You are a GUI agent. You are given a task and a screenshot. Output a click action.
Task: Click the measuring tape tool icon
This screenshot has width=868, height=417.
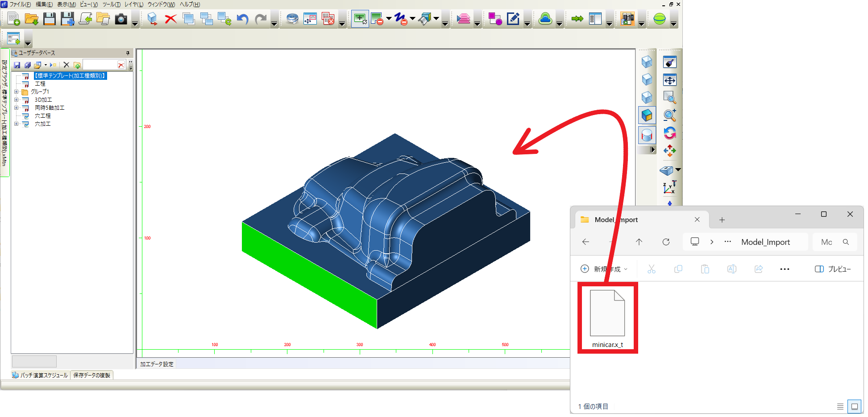[292, 19]
